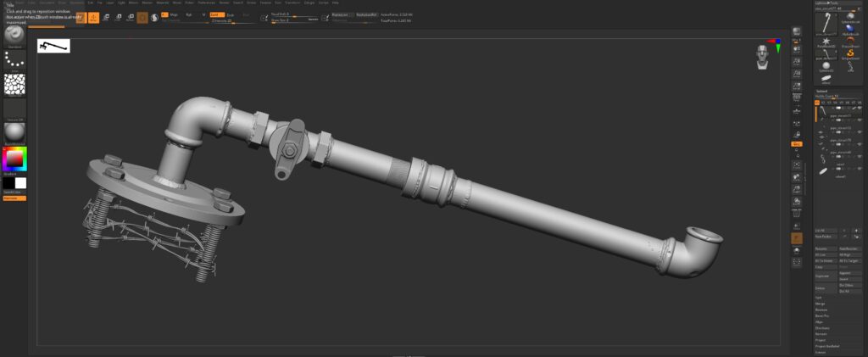Click the Draw Size slider
The height and width of the screenshot is (357, 868).
[x=294, y=20]
